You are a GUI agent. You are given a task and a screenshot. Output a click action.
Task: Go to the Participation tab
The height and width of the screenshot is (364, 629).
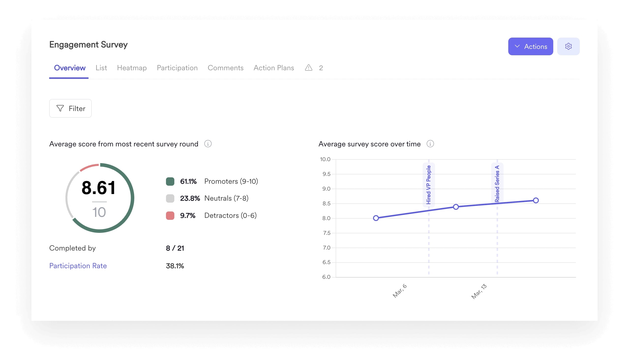tap(177, 68)
